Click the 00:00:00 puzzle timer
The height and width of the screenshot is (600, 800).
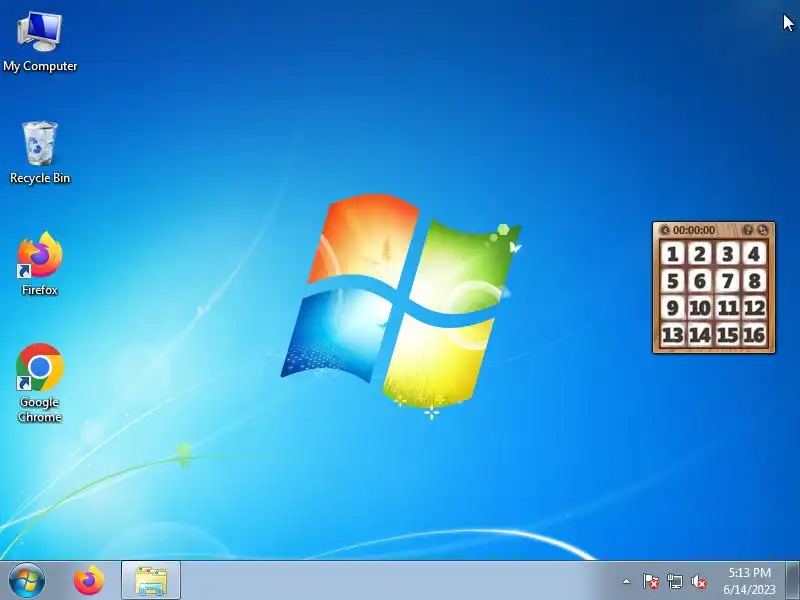point(694,230)
